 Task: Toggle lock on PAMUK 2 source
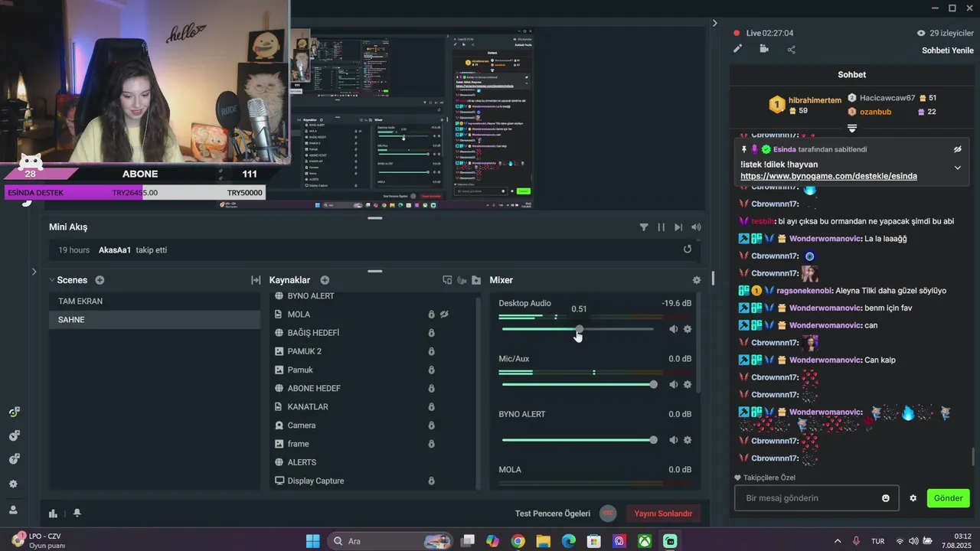(x=431, y=351)
